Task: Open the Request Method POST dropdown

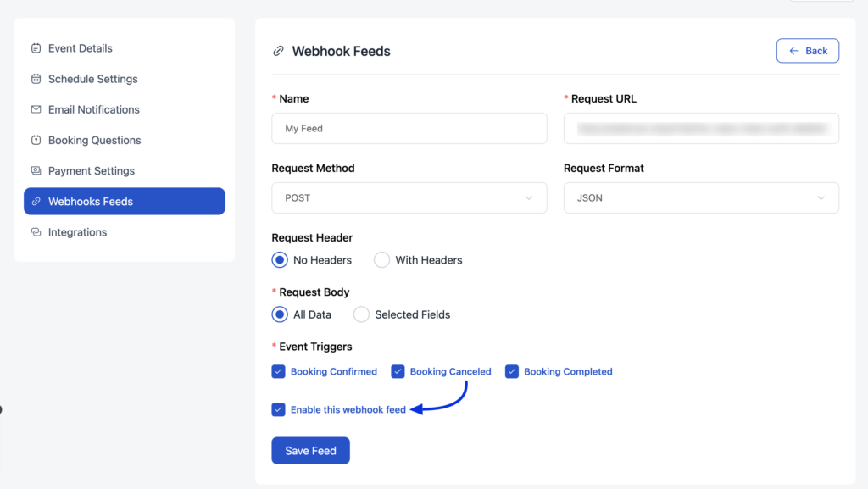Action: 409,198
